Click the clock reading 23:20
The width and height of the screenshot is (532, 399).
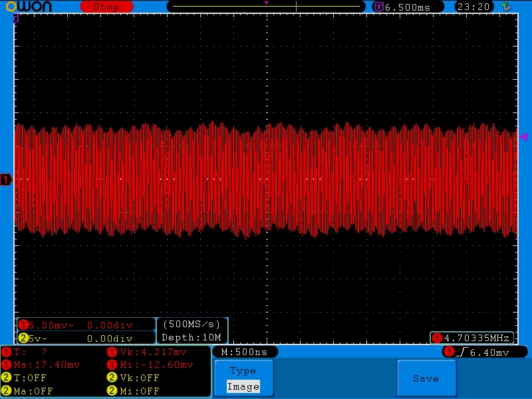(x=473, y=7)
